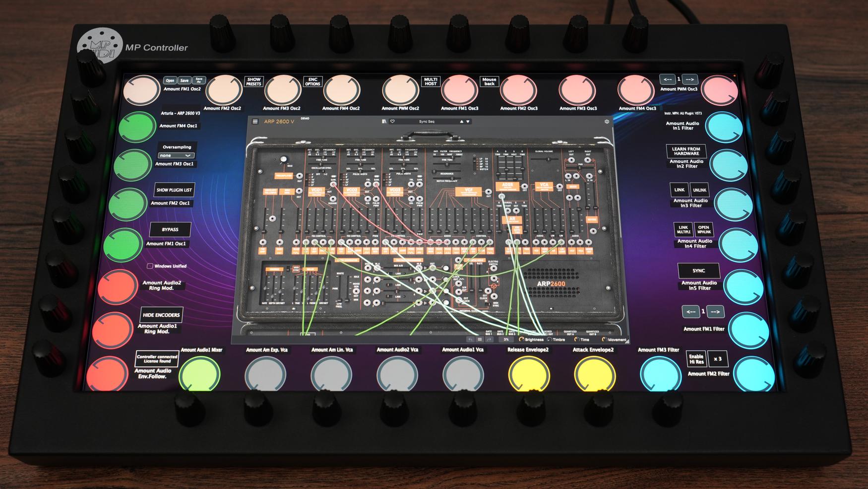The height and width of the screenshot is (489, 868).
Task: Toggle HIDE ENCODERS
Action: (161, 315)
